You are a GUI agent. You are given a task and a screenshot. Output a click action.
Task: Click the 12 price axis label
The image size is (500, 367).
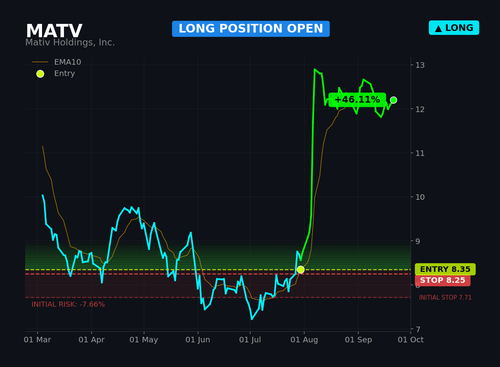[420, 109]
